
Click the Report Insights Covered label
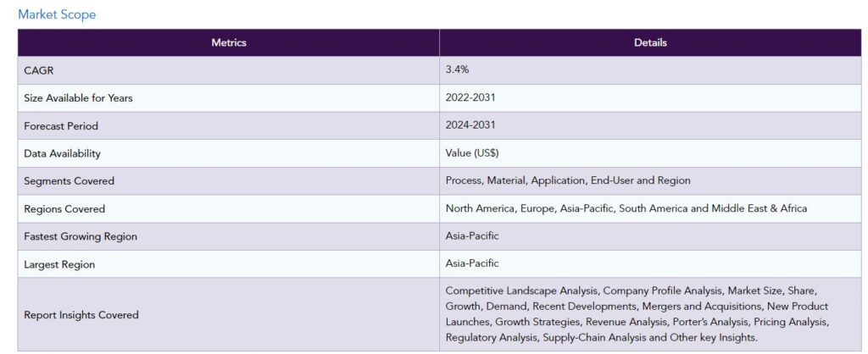point(81,315)
